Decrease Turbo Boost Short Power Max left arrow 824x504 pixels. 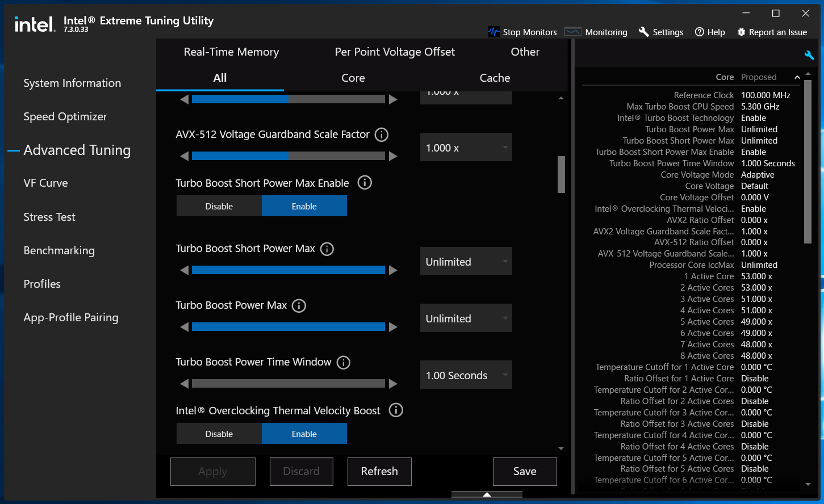184,270
